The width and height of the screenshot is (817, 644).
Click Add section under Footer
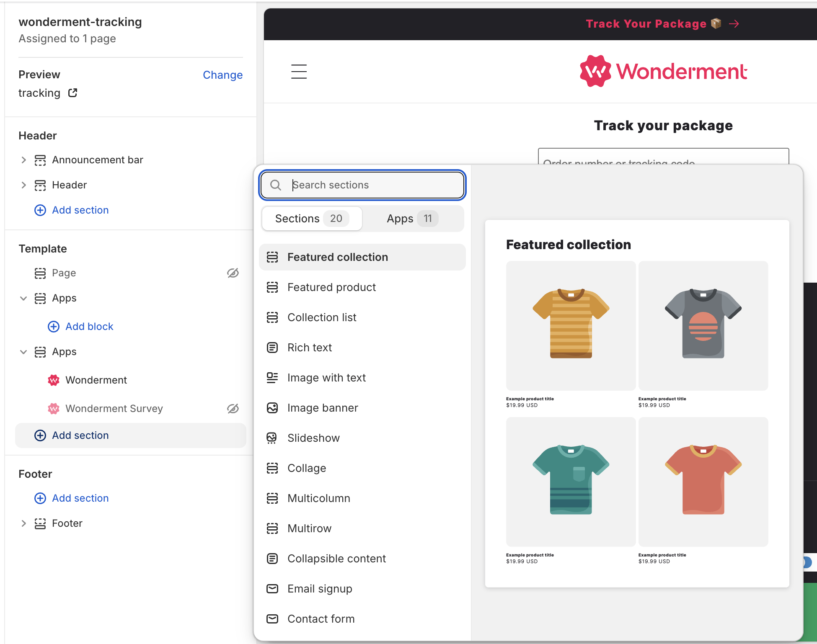[80, 498]
